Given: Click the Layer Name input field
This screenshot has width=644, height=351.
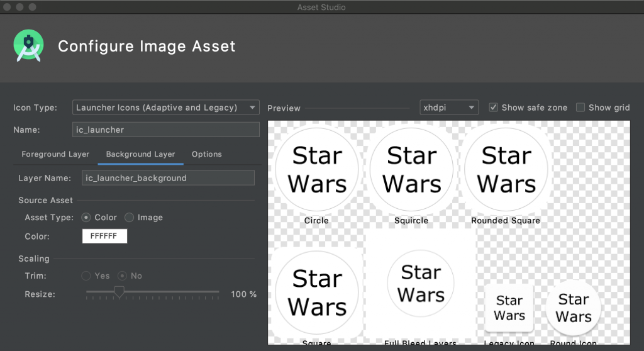Looking at the screenshot, I should pos(168,178).
